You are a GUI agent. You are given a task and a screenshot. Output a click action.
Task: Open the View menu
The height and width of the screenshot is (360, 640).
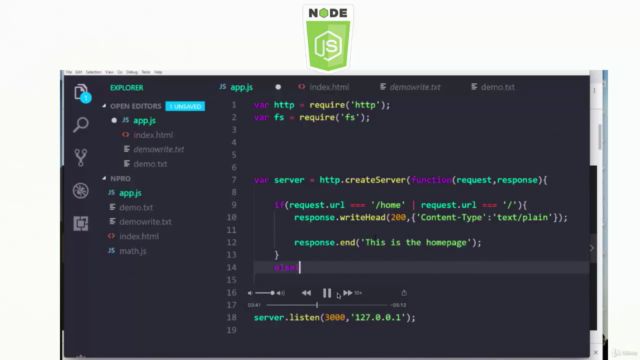click(x=109, y=72)
